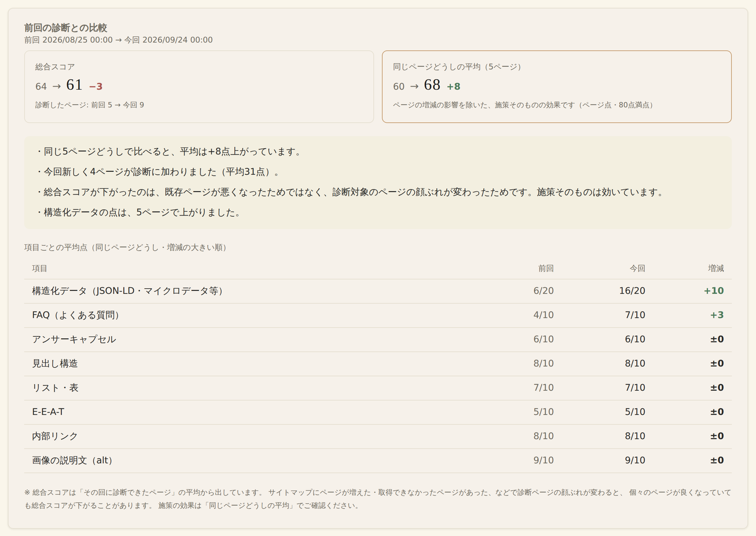
Task: Click 診断したページ: 前回 5 → 今回 9
Action: [90, 105]
